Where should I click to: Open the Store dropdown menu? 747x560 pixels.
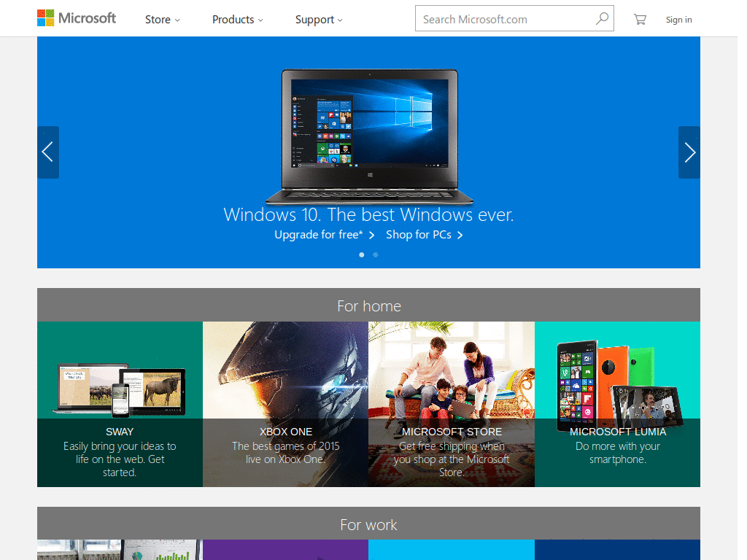(x=163, y=20)
